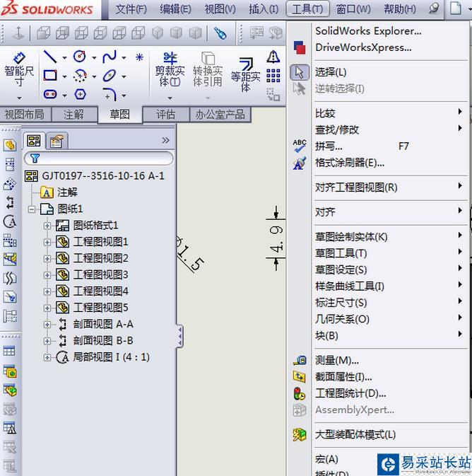Click Convert Entities 转换实体引用 tool
This screenshot has width=472, height=476.
[208, 69]
